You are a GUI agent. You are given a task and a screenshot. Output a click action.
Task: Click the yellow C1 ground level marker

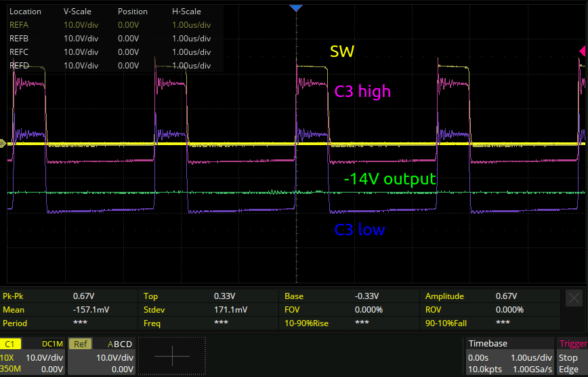[x=3, y=144]
